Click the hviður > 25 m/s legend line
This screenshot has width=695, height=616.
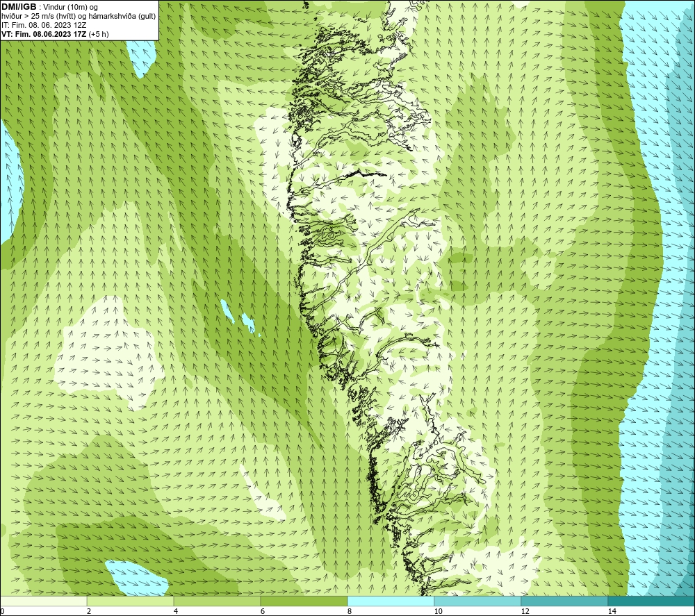coord(79,17)
